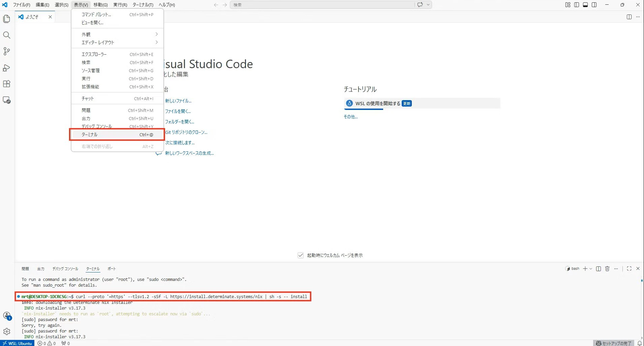Open the Explorer view in activity bar

(x=6, y=19)
